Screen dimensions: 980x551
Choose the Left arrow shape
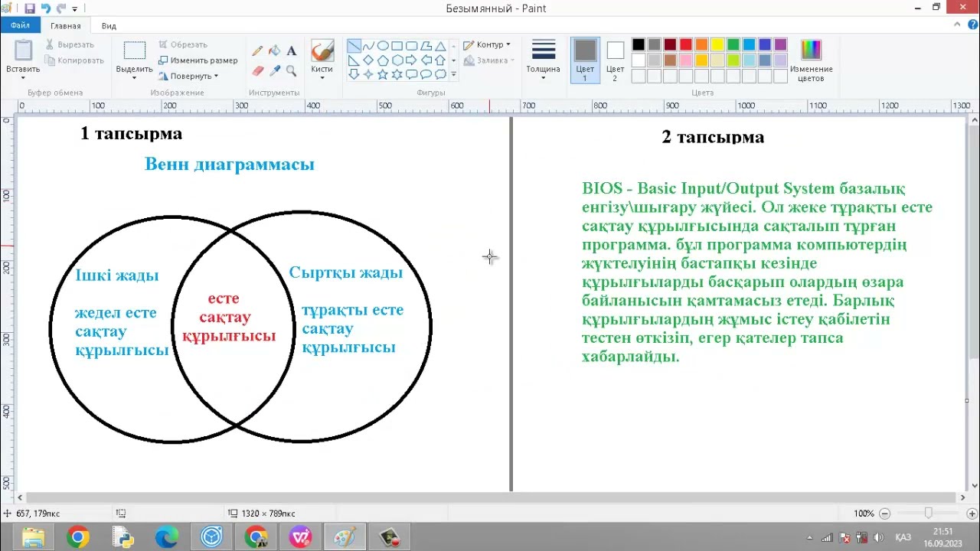tap(426, 60)
